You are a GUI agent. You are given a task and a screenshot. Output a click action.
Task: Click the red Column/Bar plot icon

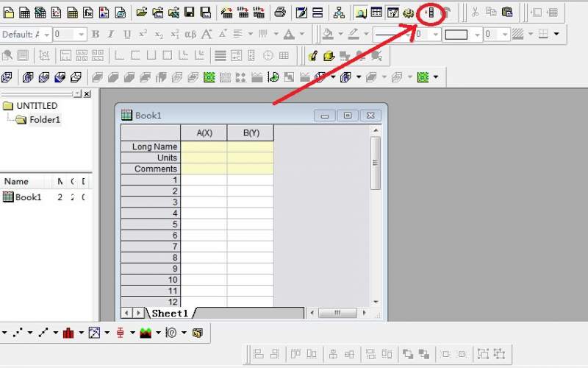(x=68, y=333)
